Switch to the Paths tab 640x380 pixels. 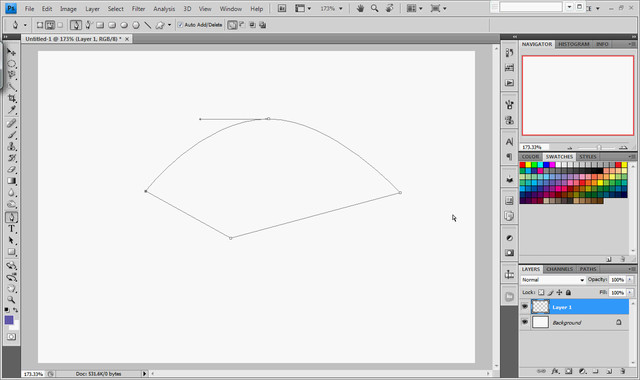point(588,269)
